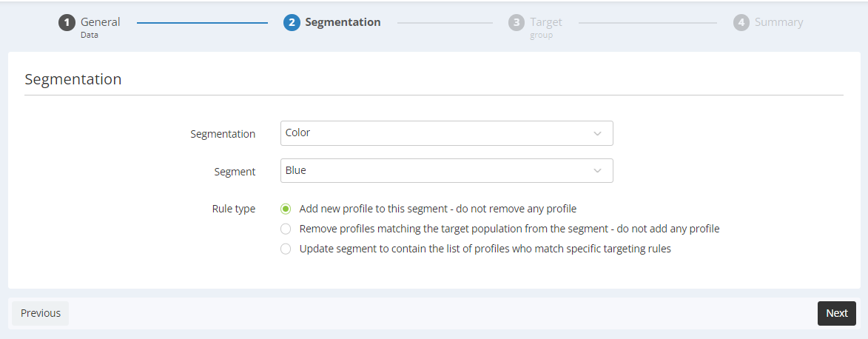The image size is (868, 339).
Task: Click the Next button
Action: pyautogui.click(x=836, y=314)
